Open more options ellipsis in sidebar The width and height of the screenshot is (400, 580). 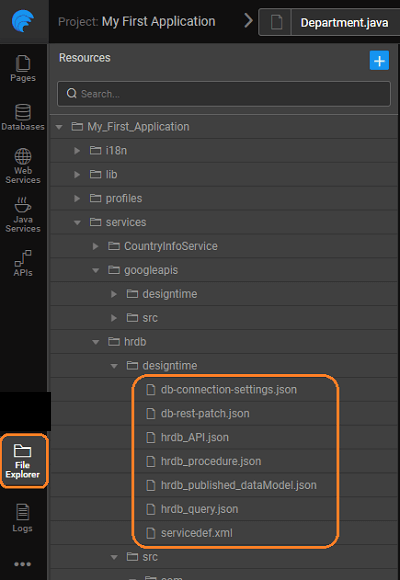(x=23, y=564)
